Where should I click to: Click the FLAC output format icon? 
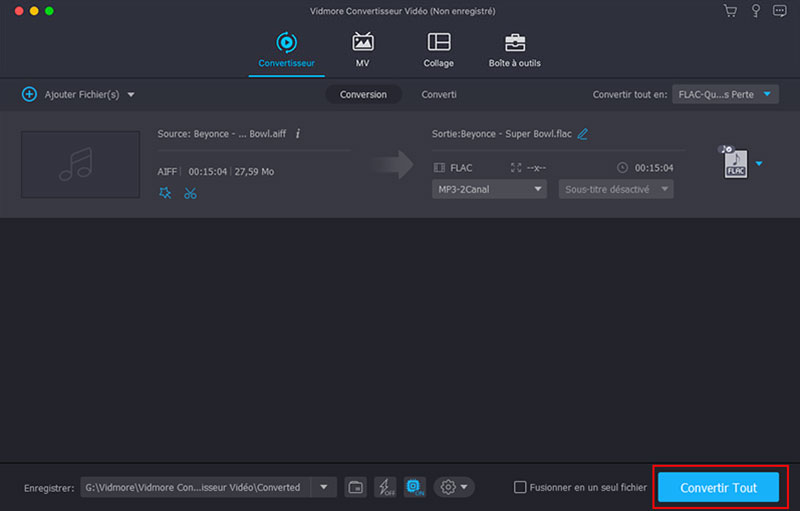click(x=735, y=163)
